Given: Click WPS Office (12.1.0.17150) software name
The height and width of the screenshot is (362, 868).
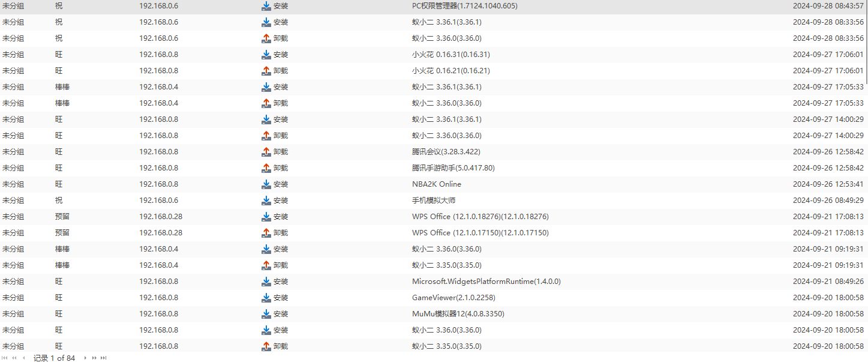Looking at the screenshot, I should click(480, 233).
